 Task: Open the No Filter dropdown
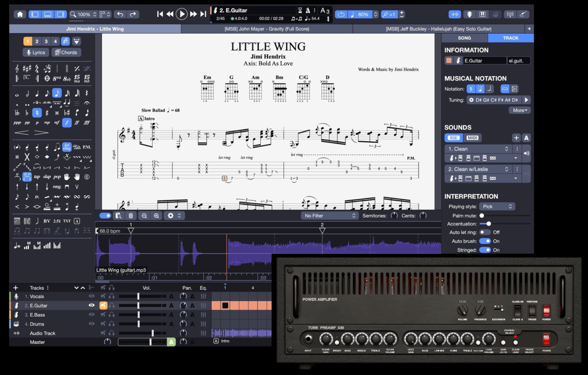[330, 216]
